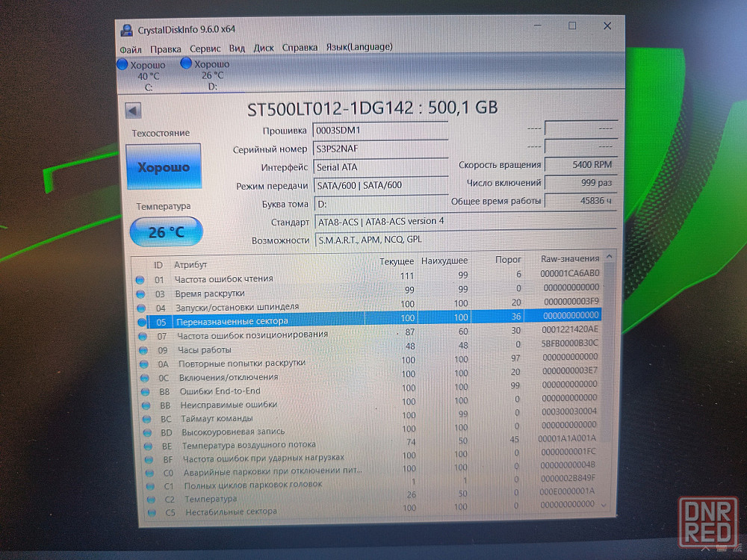Click status dot of row B8 Ошибки End-to-End
The width and height of the screenshot is (747, 560).
[146, 392]
